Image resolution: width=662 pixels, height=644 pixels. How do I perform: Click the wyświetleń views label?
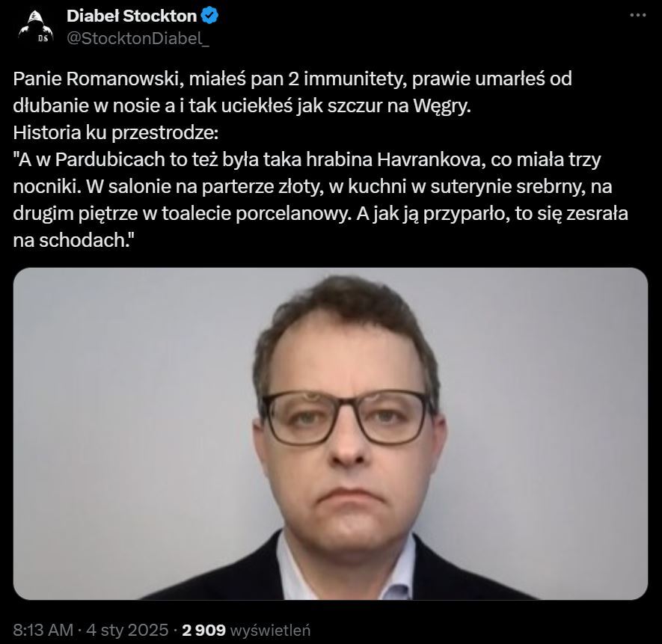pos(270,630)
